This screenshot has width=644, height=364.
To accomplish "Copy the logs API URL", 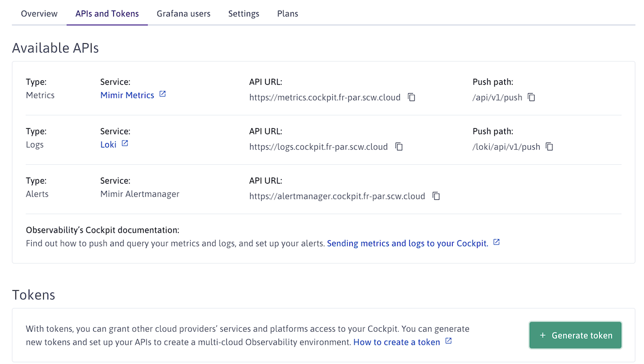I will tap(399, 146).
